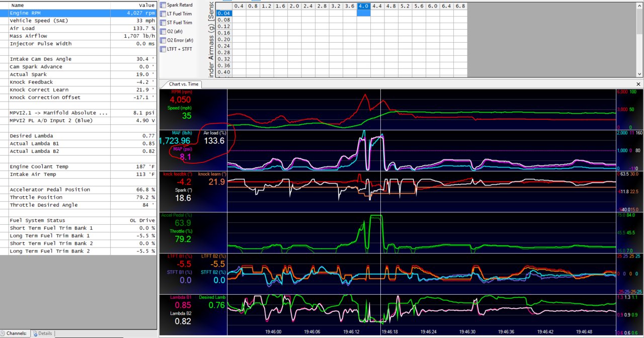The width and height of the screenshot is (644, 338).
Task: Select the MPVI2 PL A/D Input 2 row
Action: click(78, 120)
